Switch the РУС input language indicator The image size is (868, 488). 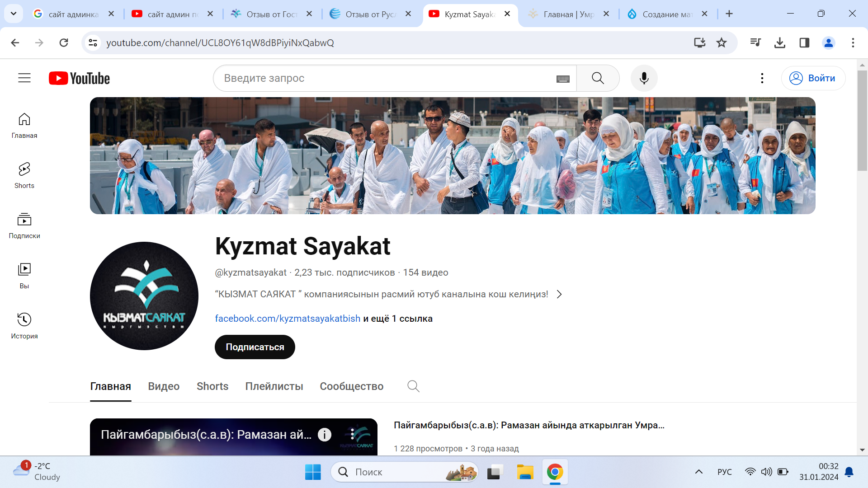(x=724, y=472)
